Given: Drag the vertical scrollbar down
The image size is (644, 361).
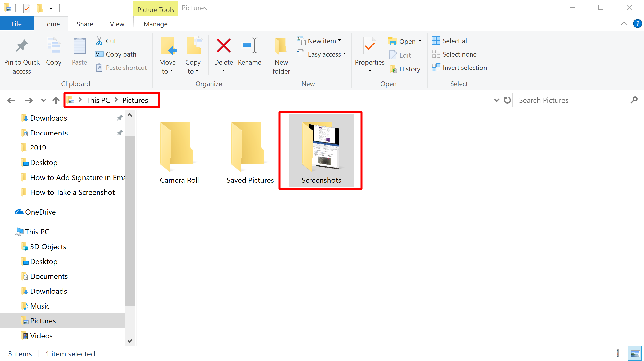Looking at the screenshot, I should [x=130, y=217].
